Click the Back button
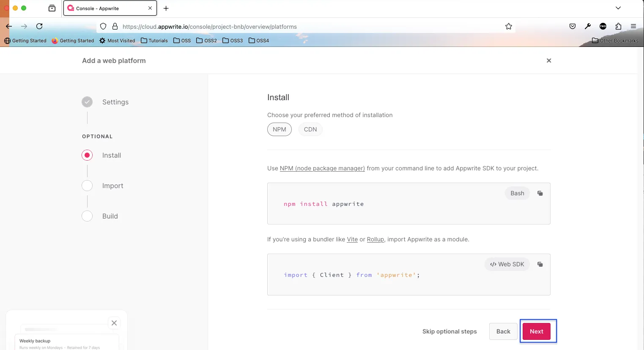Screen dimensions: 644x350 click(503, 331)
